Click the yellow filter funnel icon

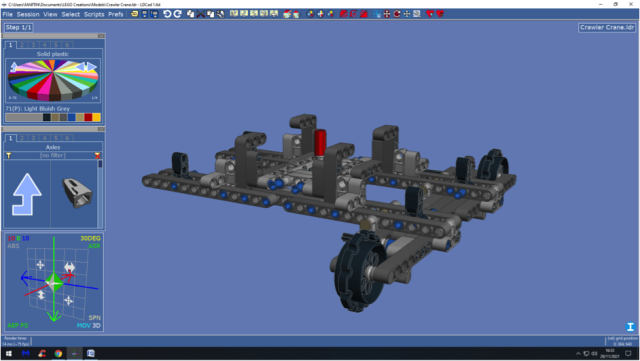[8, 155]
